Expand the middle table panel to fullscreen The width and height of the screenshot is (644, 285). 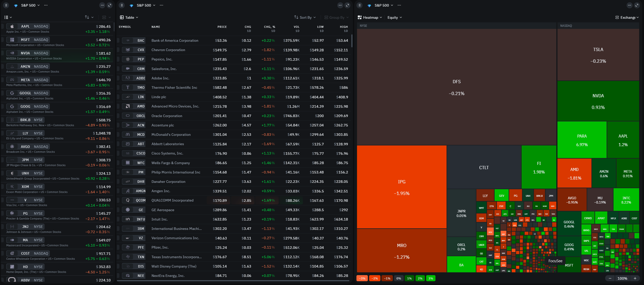[348, 5]
